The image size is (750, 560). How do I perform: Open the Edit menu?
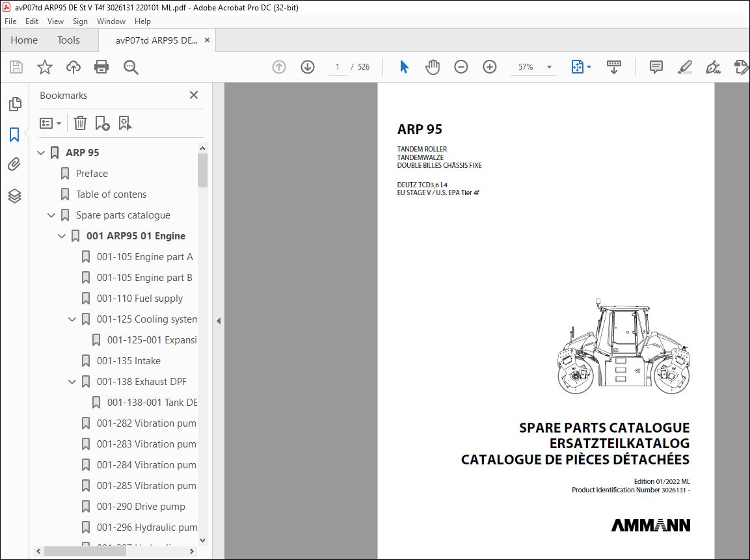(x=32, y=21)
